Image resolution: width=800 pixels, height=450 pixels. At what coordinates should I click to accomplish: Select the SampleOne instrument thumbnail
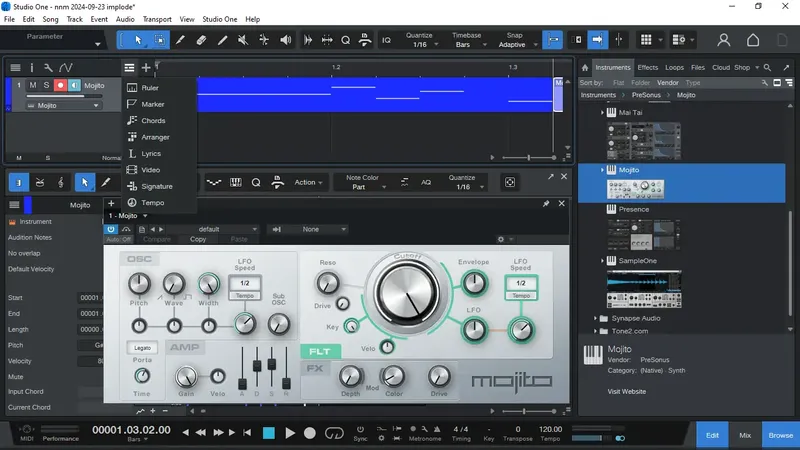pyautogui.click(x=643, y=288)
